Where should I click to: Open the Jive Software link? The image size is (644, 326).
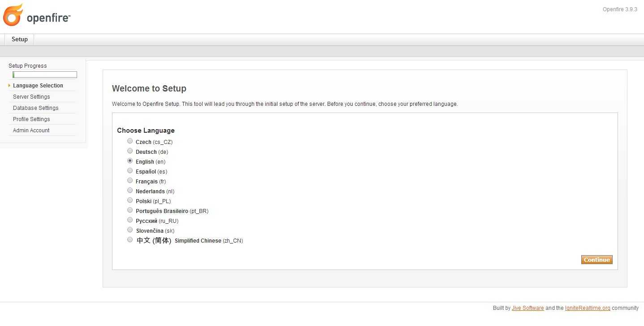[x=528, y=308]
